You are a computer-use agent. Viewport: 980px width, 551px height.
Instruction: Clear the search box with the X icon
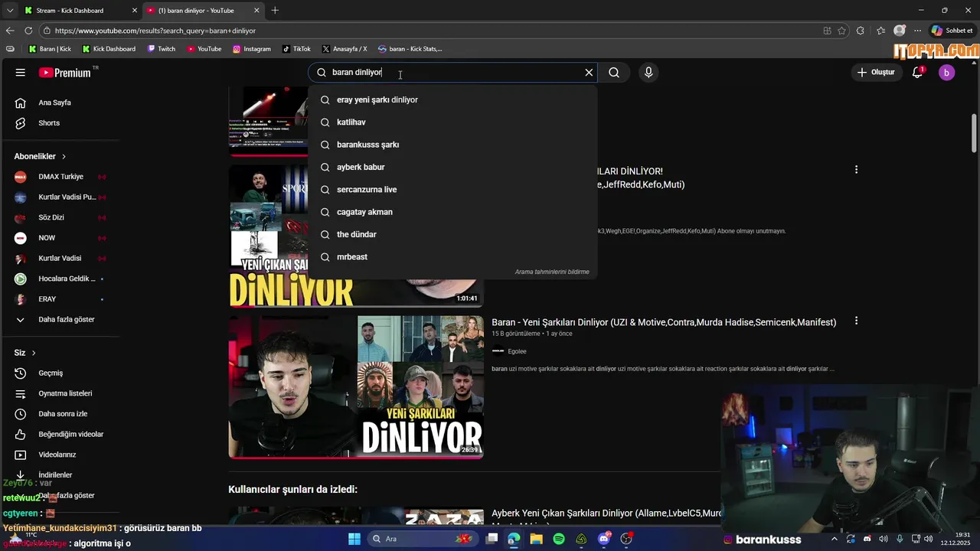click(x=589, y=73)
